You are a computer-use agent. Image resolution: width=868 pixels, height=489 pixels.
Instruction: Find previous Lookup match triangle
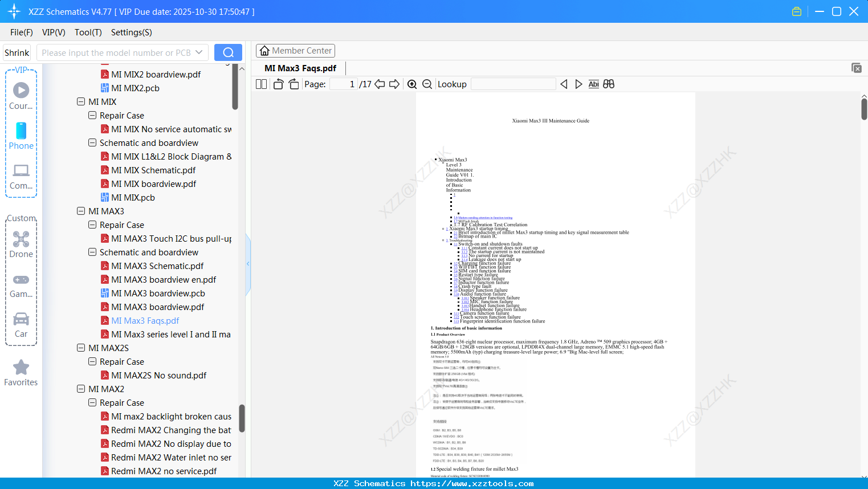(564, 84)
